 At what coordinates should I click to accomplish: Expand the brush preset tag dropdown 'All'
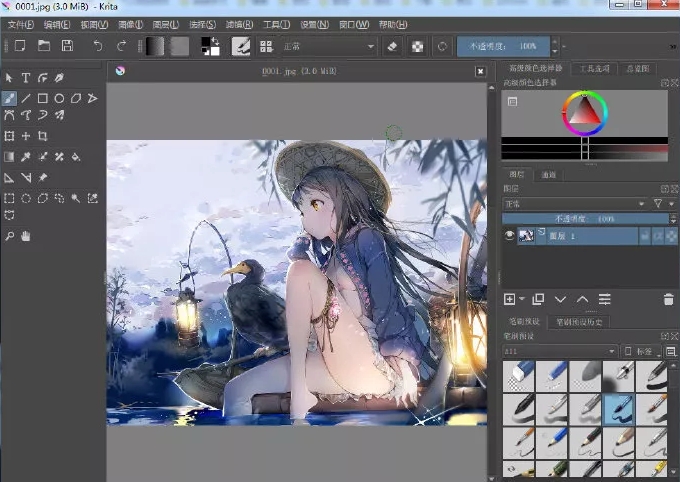point(559,351)
